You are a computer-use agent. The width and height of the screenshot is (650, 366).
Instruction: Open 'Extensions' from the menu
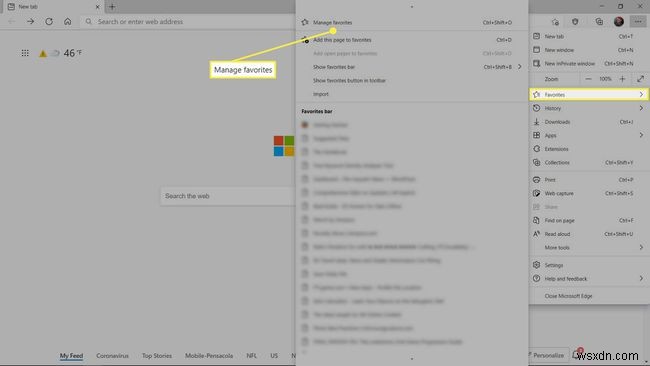tap(589, 149)
